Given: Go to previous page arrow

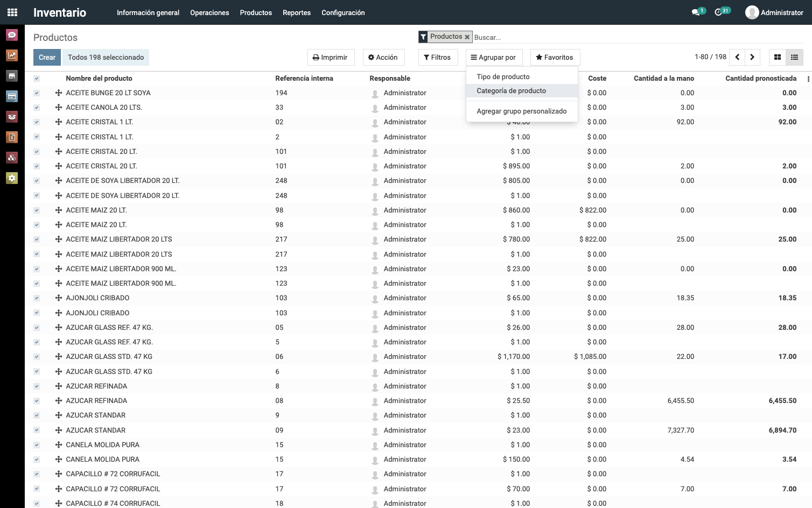Looking at the screenshot, I should click(737, 57).
